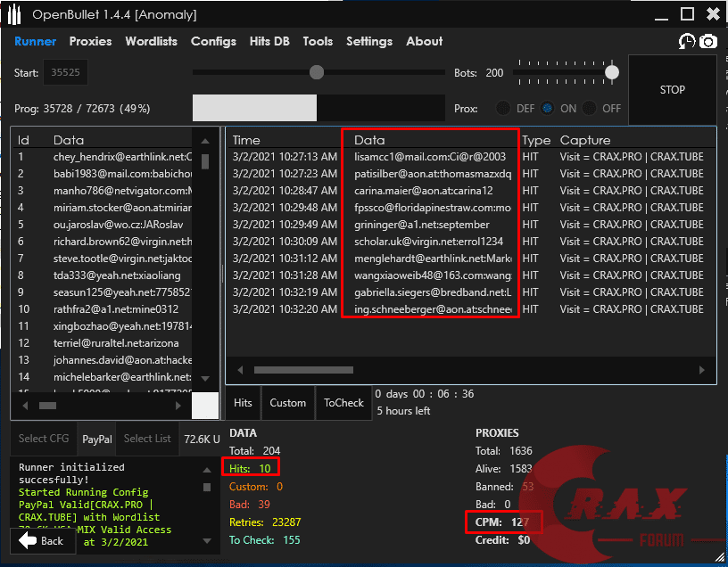Click the clock icon beside the camera
The image size is (728, 567).
click(686, 41)
